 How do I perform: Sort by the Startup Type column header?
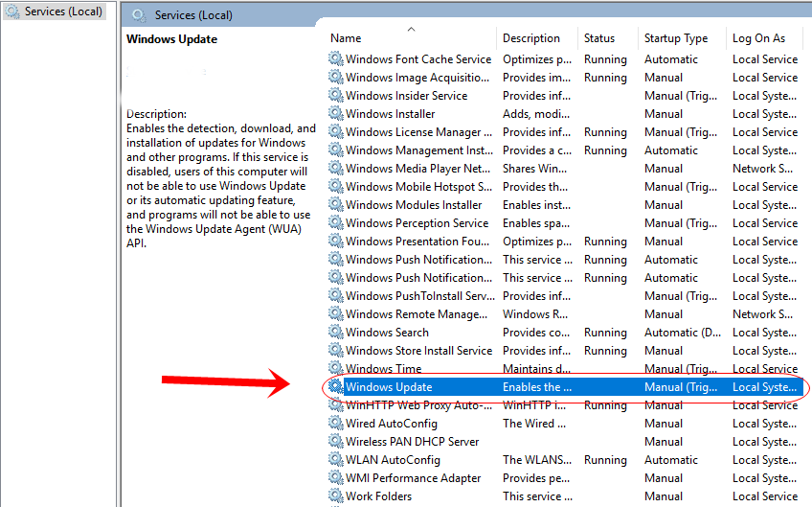tap(676, 37)
